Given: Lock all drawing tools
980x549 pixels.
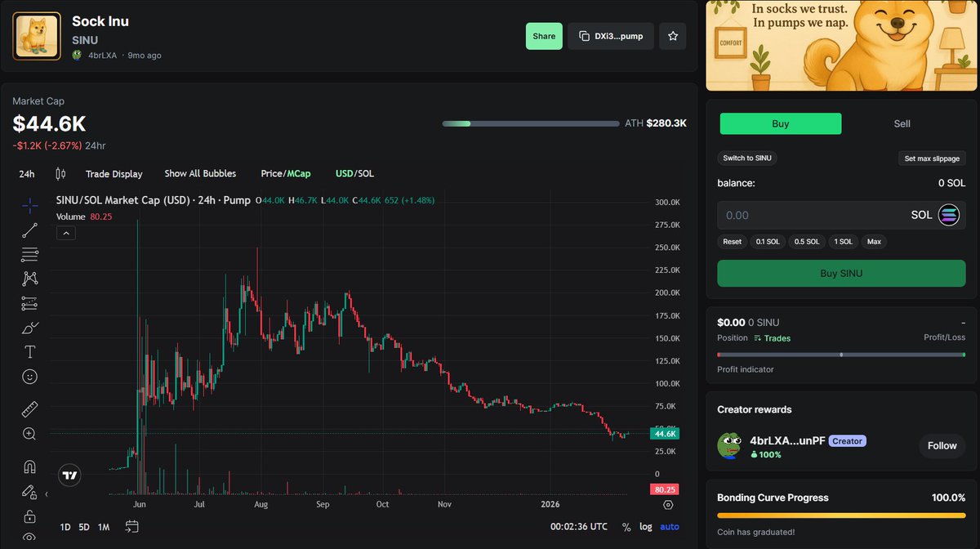Looking at the screenshot, I should [30, 516].
